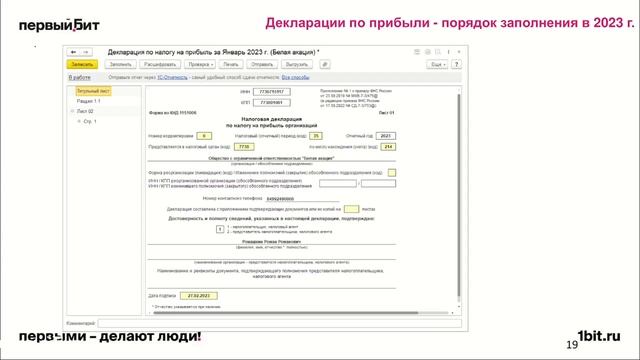Viewport: 640px width, 360px height.
Task: Select Титульный лист in the section tree
Action: click(x=93, y=91)
